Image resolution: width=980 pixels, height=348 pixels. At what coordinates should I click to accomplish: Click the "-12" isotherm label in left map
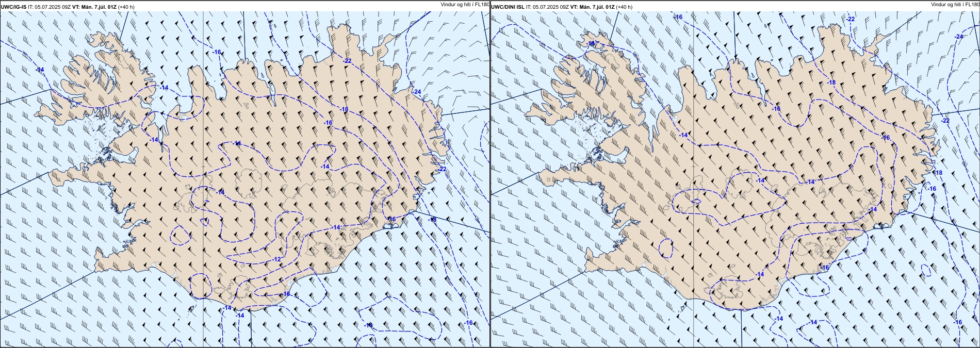pyautogui.click(x=277, y=259)
